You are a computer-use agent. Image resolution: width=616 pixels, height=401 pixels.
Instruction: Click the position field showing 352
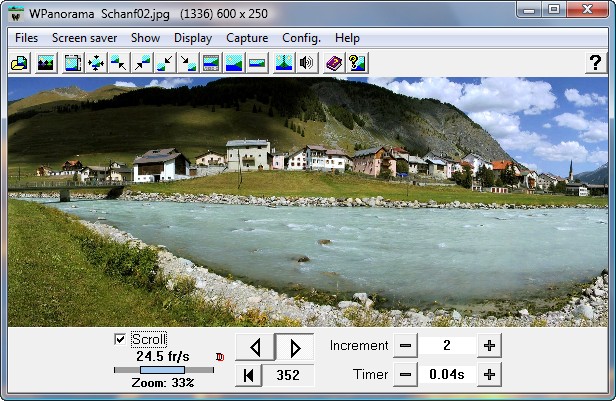pos(288,375)
